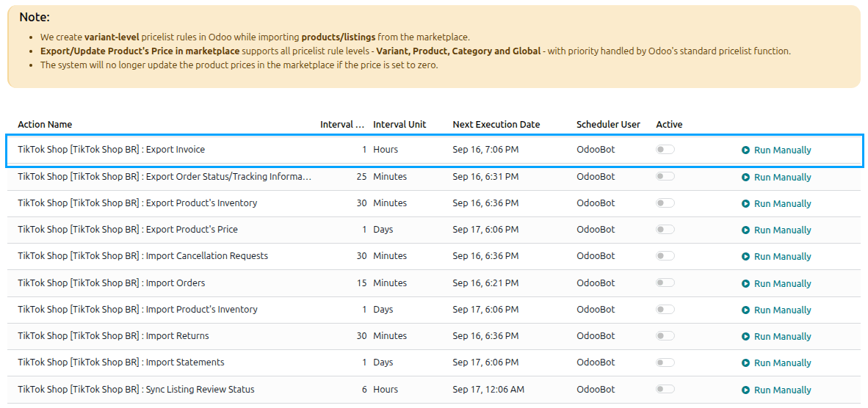The image size is (868, 408).
Task: Open 'Sync Listing Review Status' action name
Action: 136,390
